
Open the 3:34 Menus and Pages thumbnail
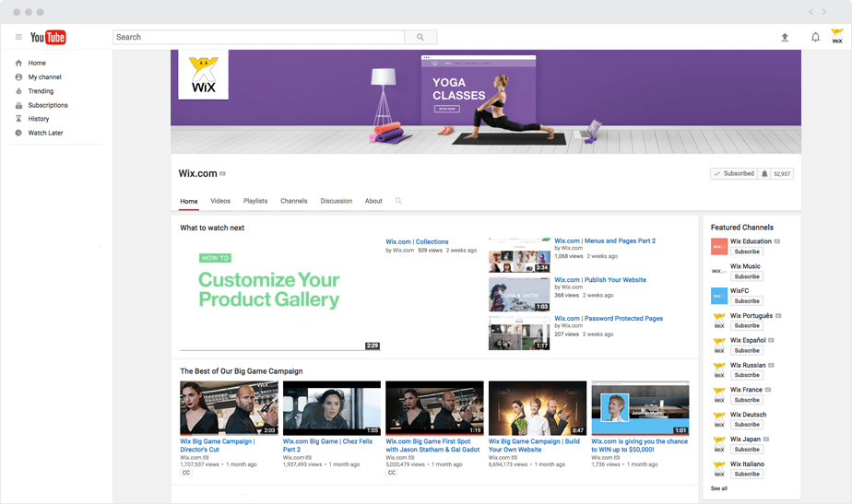(x=519, y=254)
